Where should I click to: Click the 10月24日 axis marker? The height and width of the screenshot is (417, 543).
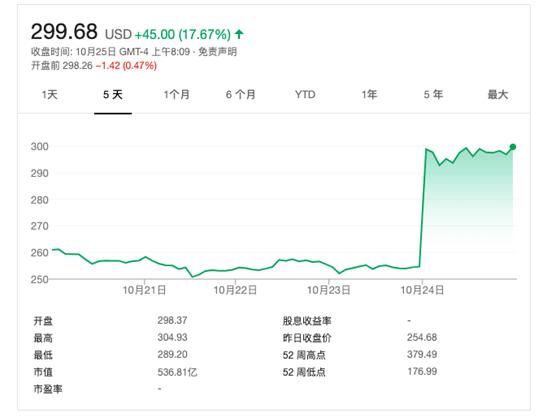pyautogui.click(x=422, y=290)
